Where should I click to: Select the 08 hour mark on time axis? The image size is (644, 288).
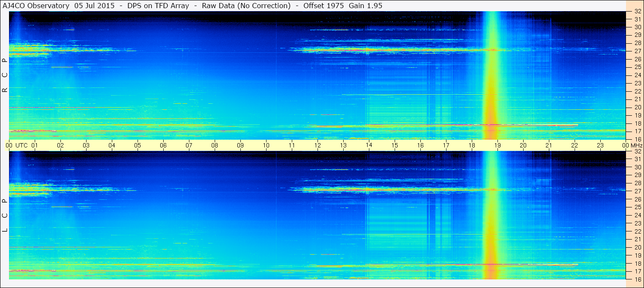[215, 145]
